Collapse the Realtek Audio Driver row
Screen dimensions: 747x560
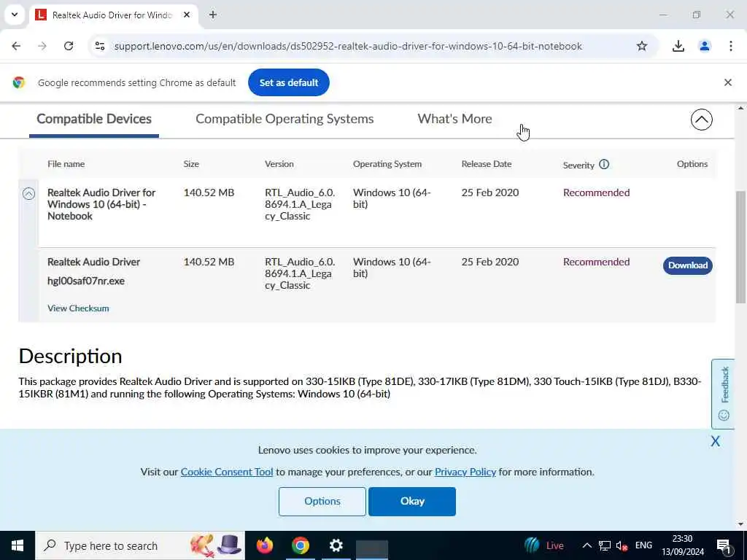pyautogui.click(x=28, y=193)
